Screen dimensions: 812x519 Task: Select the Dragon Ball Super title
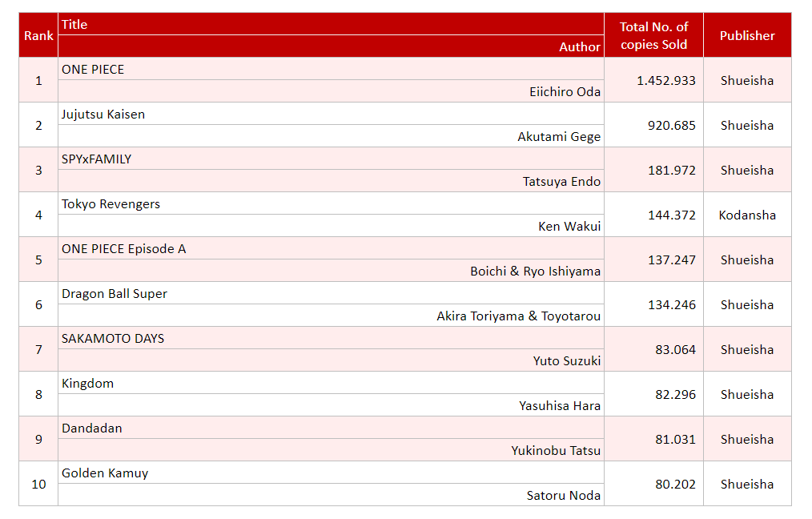(x=115, y=294)
